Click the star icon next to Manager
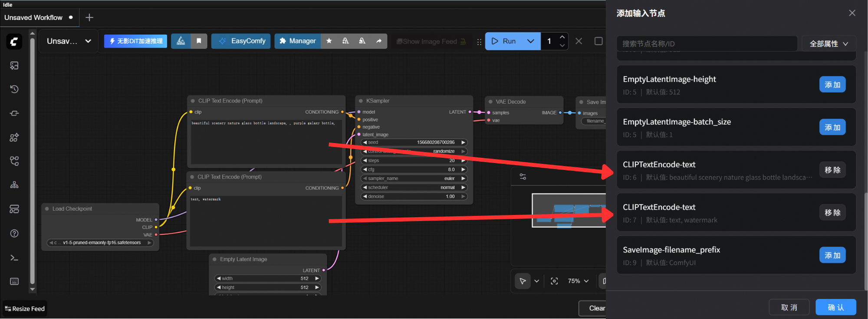 329,41
